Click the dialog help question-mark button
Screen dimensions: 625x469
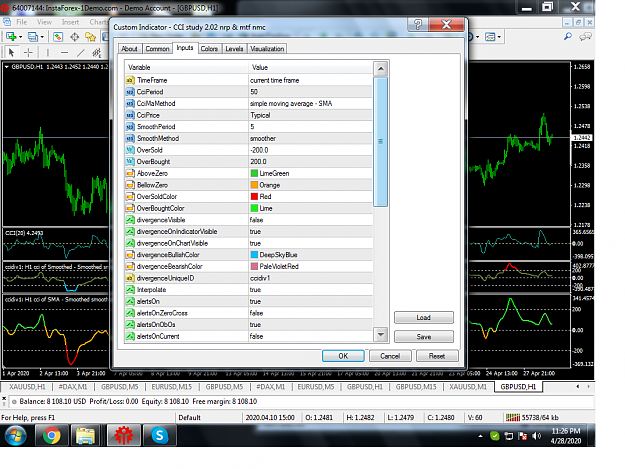pos(418,25)
